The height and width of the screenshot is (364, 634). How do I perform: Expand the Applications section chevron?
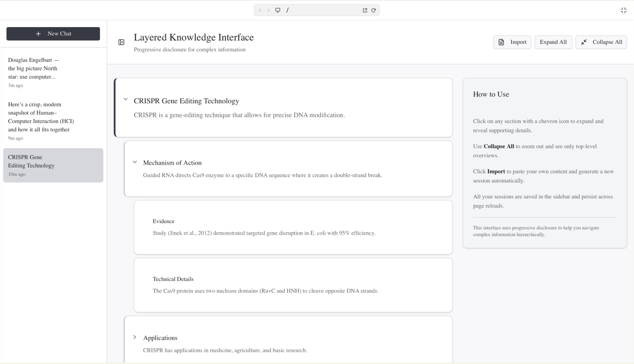(x=135, y=337)
